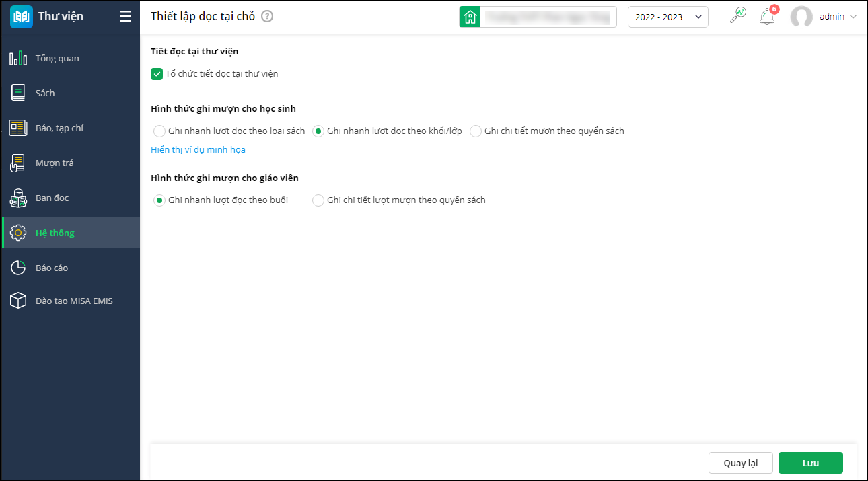Open Hiển thị ví dụ minh họa link
The height and width of the screenshot is (481, 868).
click(x=198, y=149)
